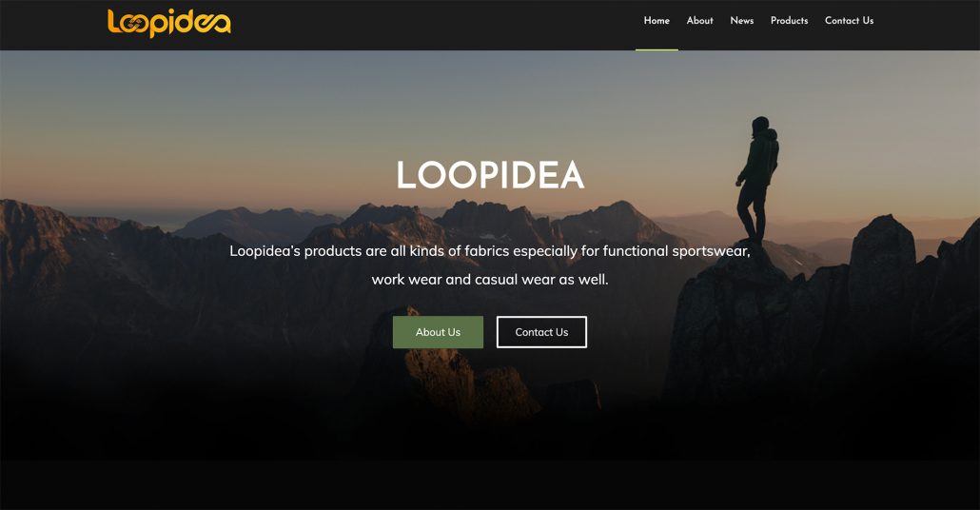Click the dark band beneath the hero image
The height and width of the screenshot is (510, 980).
(x=490, y=485)
